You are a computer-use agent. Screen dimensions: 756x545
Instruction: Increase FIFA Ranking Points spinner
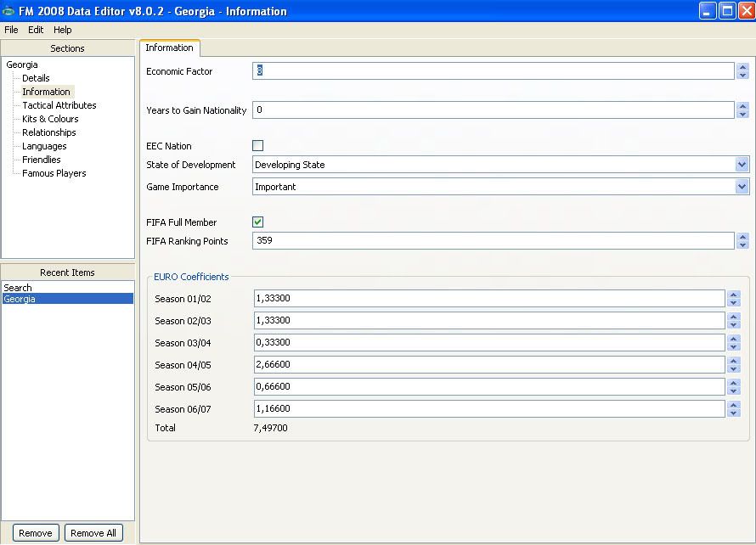click(742, 237)
